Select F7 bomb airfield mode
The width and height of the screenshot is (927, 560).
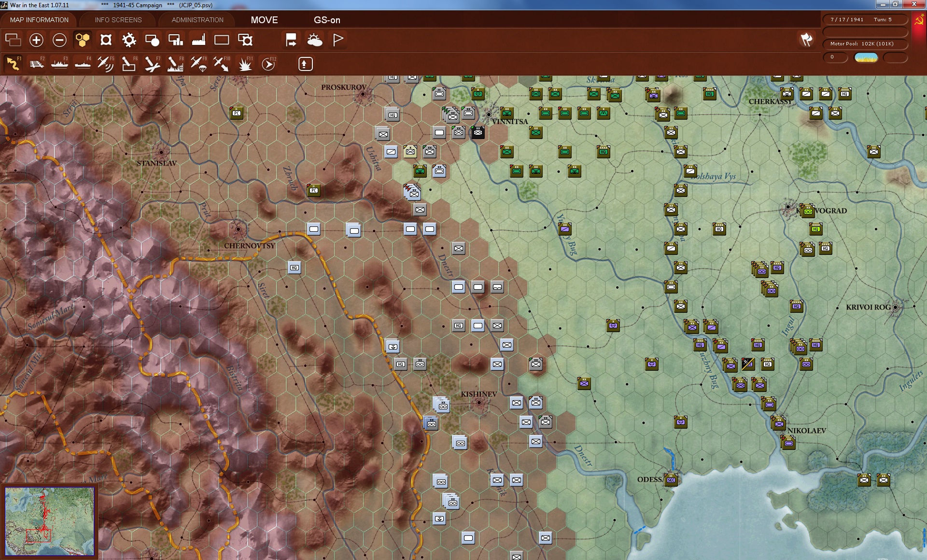(x=152, y=64)
